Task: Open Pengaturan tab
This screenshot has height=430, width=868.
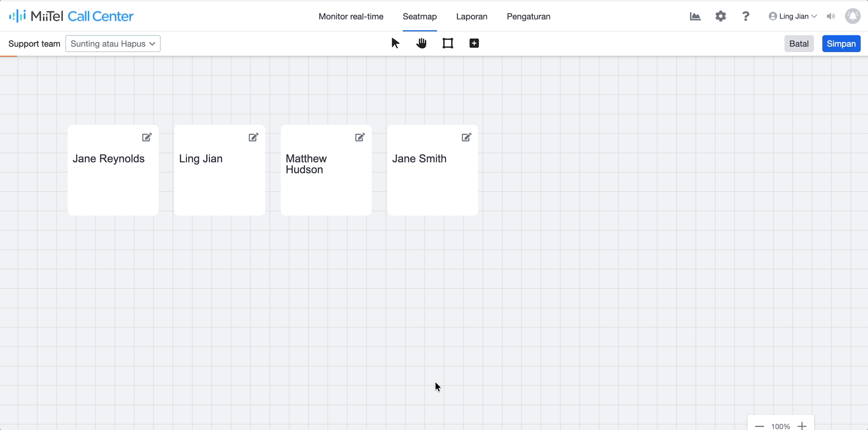Action: click(528, 16)
